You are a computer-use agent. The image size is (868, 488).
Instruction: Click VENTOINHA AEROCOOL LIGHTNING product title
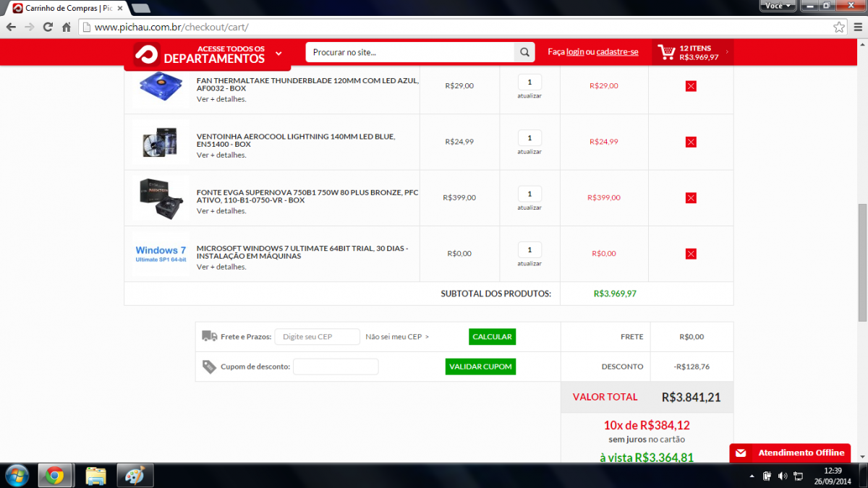296,140
